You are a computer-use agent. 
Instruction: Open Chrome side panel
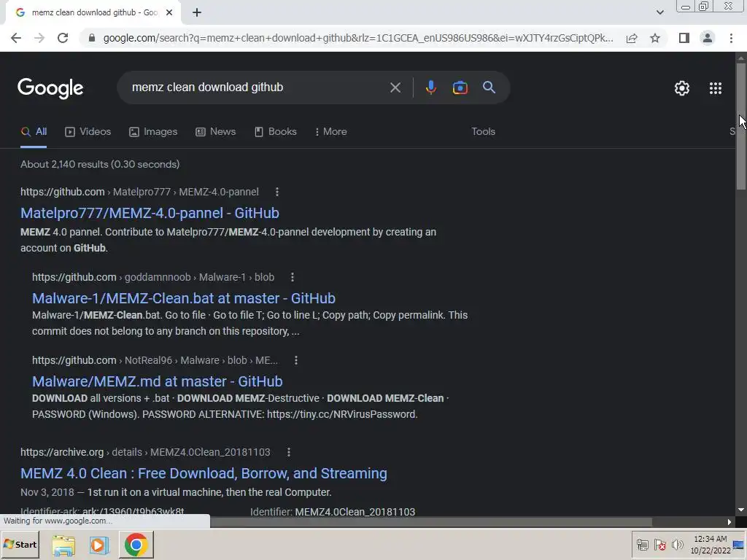684,38
